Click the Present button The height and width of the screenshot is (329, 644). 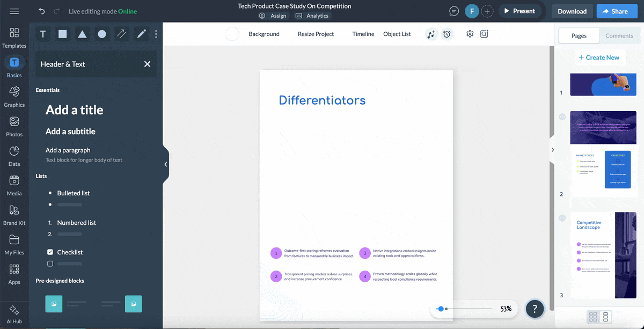519,11
